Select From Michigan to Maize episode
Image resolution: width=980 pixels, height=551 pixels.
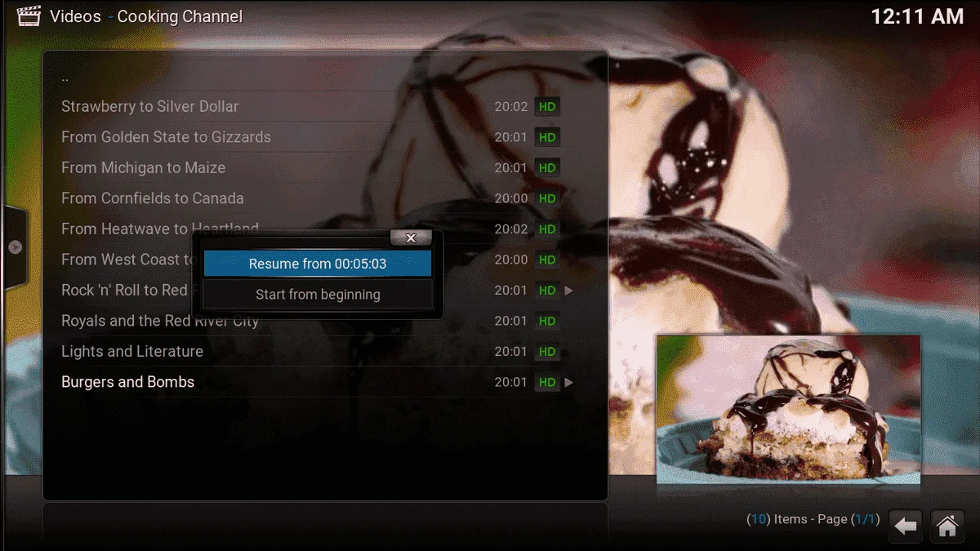tap(325, 167)
